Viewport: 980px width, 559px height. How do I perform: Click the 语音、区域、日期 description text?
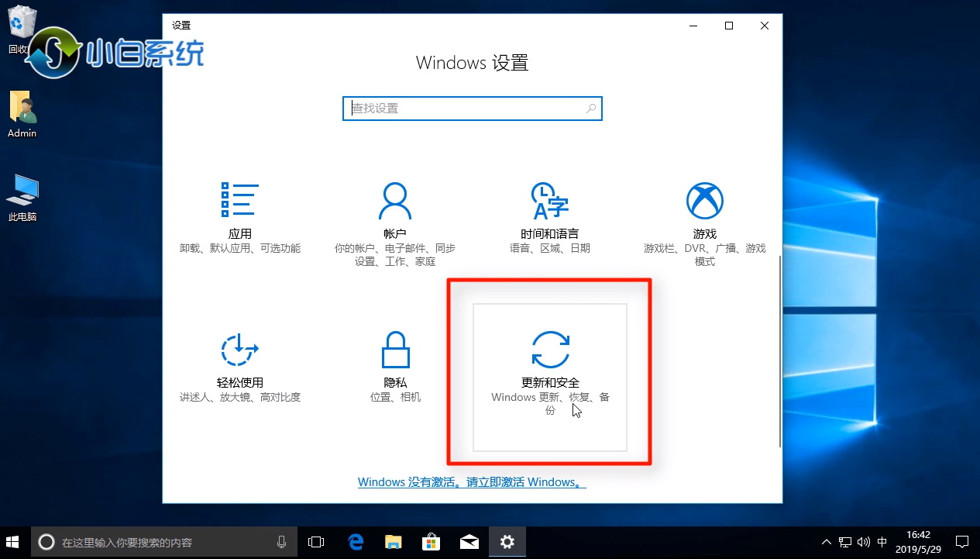(x=550, y=248)
